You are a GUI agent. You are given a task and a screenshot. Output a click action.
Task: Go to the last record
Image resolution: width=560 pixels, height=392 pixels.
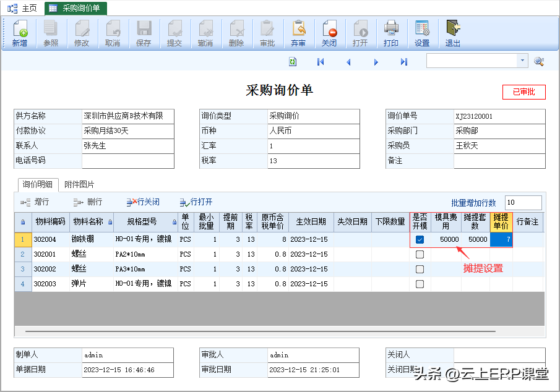pyautogui.click(x=404, y=62)
